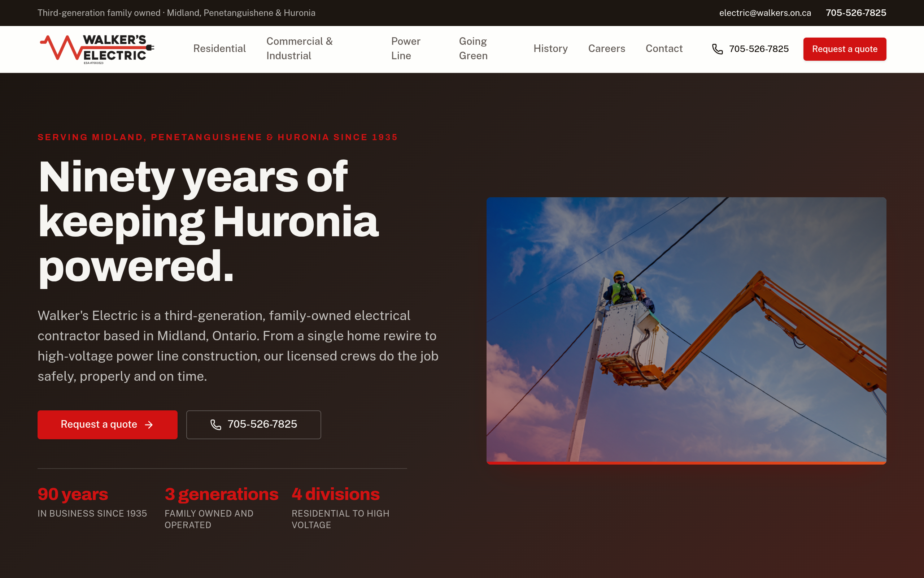Click the phone icon in navigation bar
Image resolution: width=924 pixels, height=578 pixels.
pyautogui.click(x=718, y=49)
